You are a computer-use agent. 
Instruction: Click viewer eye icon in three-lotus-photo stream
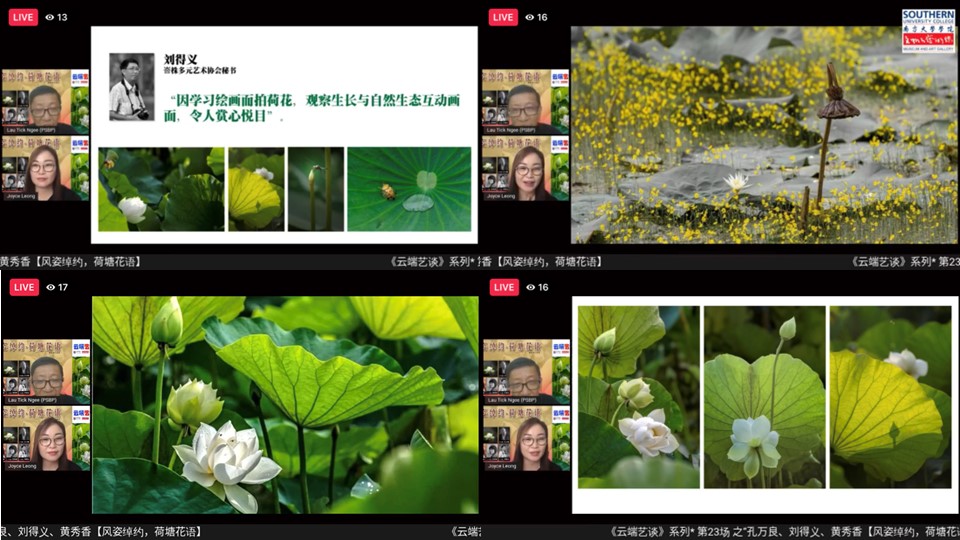[x=530, y=287]
